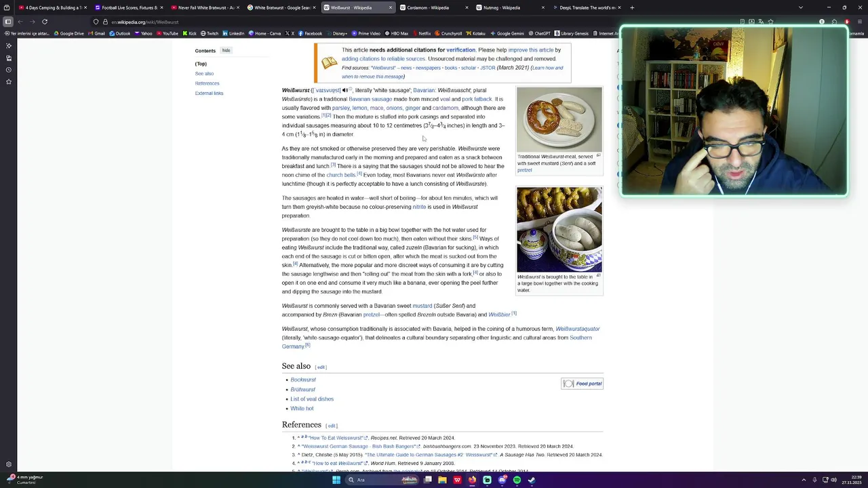Enlarge the bowl image via expand icon
Image resolution: width=868 pixels, height=488 pixels.
[598, 276]
